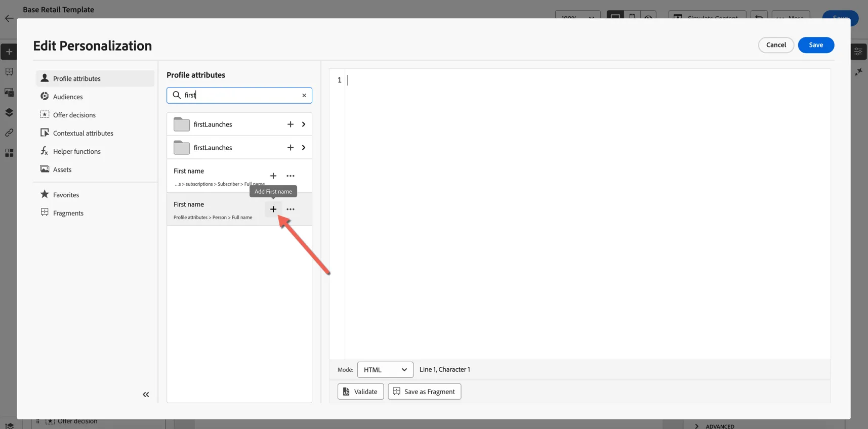Open Assets section

pos(95,169)
